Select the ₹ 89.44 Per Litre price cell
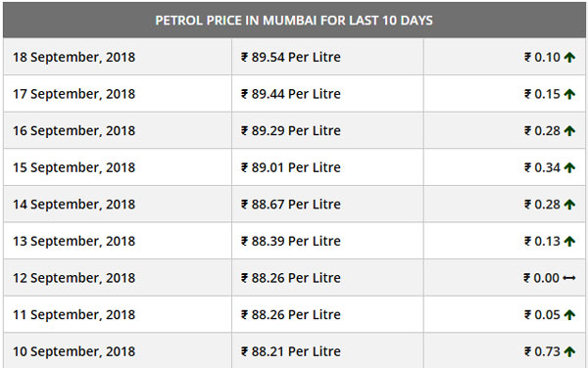 (327, 94)
